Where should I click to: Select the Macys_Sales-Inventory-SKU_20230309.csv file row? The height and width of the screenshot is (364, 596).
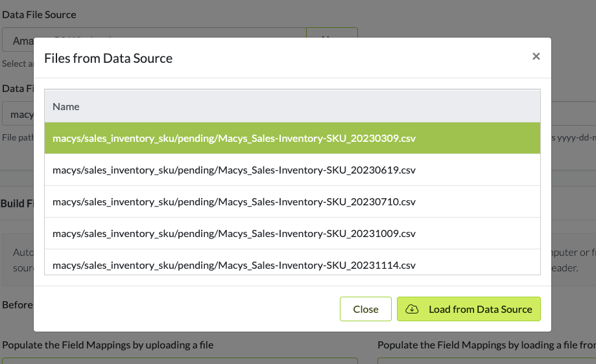point(292,138)
